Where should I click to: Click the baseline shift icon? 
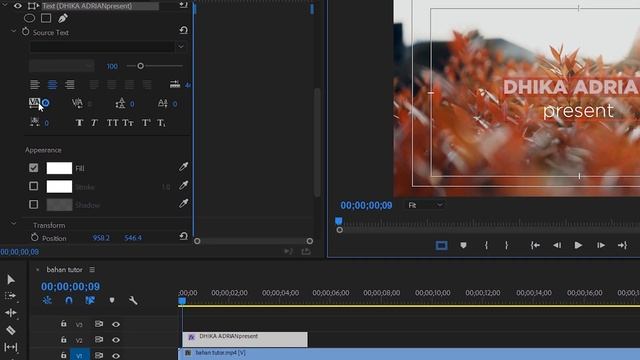162,103
